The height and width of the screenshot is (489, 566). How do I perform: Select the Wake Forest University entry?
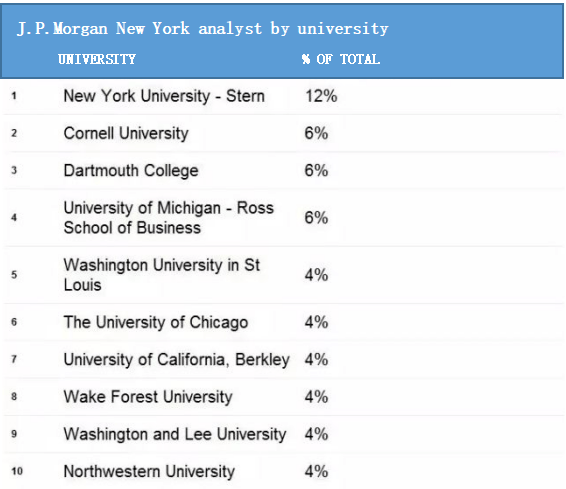148,397
